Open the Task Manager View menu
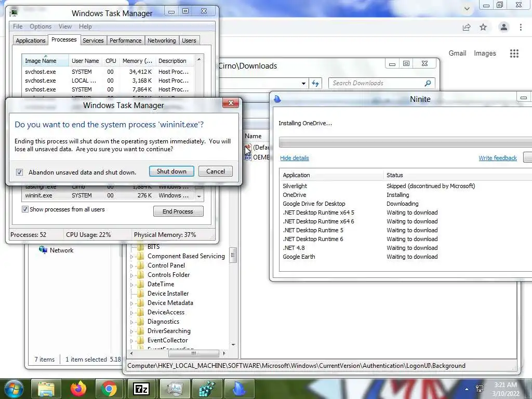 point(65,26)
